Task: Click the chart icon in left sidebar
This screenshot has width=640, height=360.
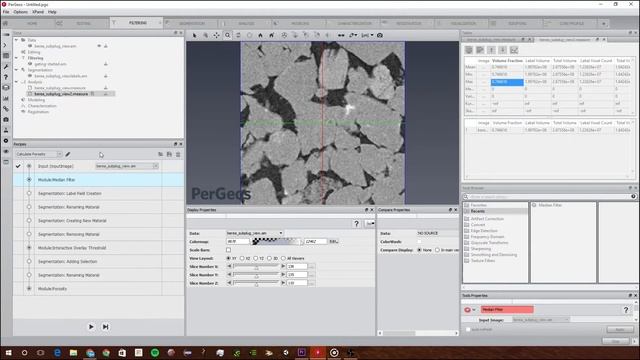Action: point(6,98)
